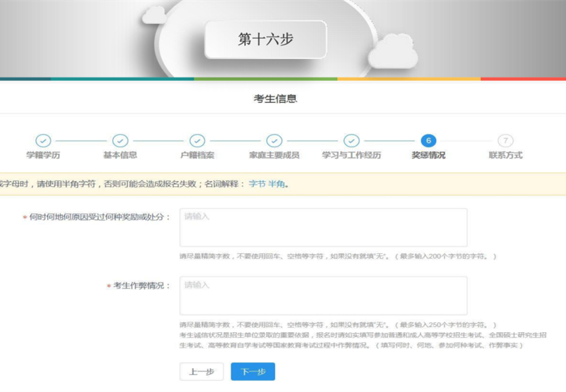Click the 基本信息 step checkmark icon
The width and height of the screenshot is (566, 392).
coord(120,141)
